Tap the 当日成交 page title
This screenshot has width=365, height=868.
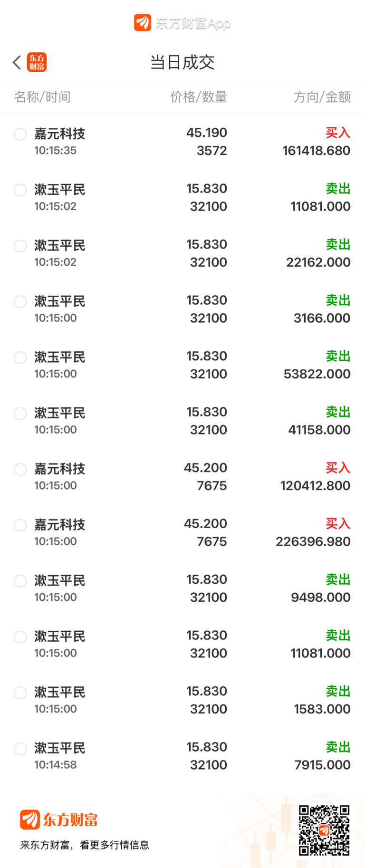[182, 62]
